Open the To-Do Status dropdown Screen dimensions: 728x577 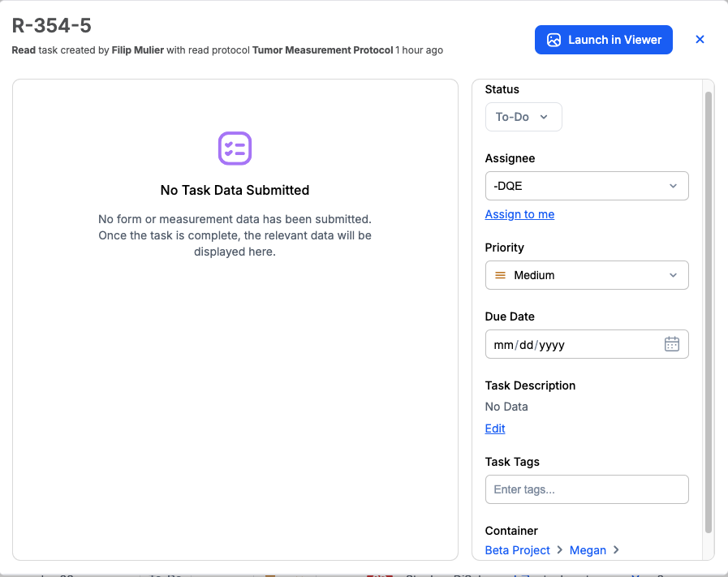[x=523, y=117]
